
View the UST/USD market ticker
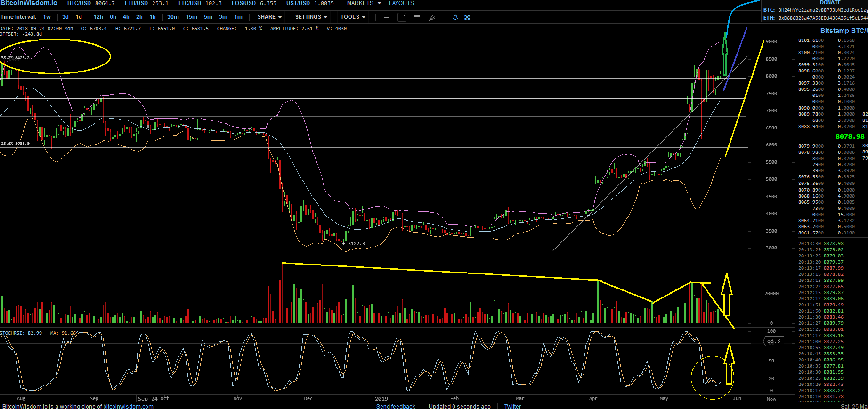[x=310, y=3]
